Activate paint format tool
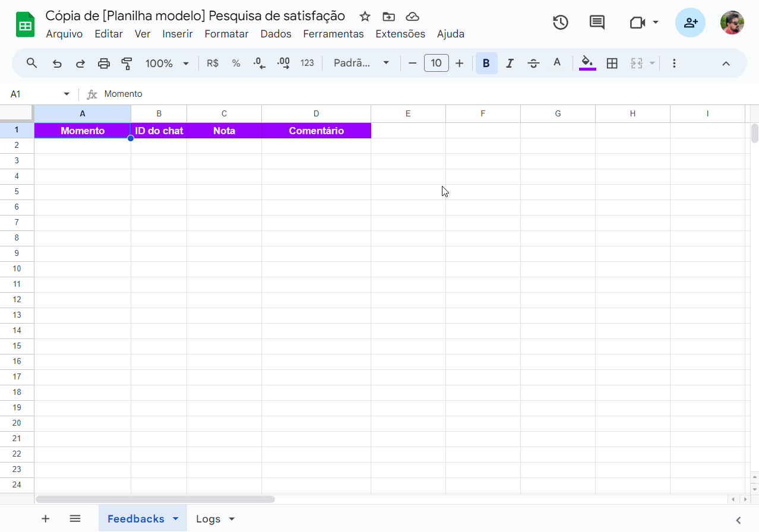 (x=126, y=64)
